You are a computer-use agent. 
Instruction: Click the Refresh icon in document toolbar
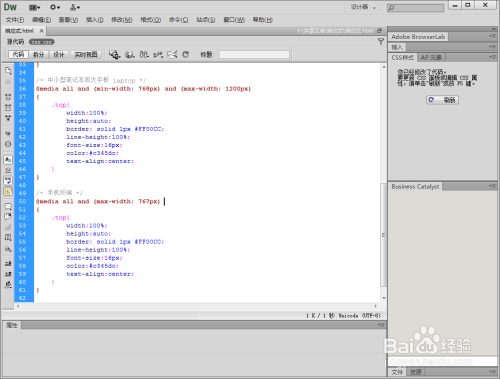tap(186, 54)
